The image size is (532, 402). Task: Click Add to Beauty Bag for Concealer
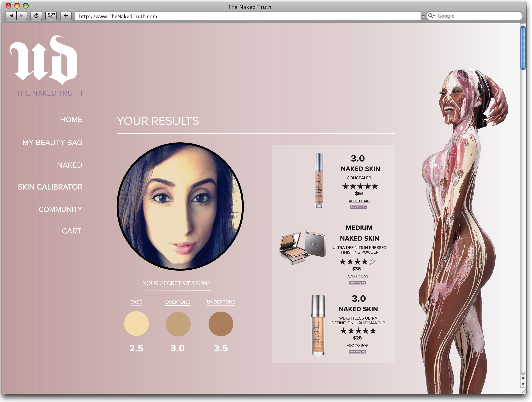click(x=359, y=207)
